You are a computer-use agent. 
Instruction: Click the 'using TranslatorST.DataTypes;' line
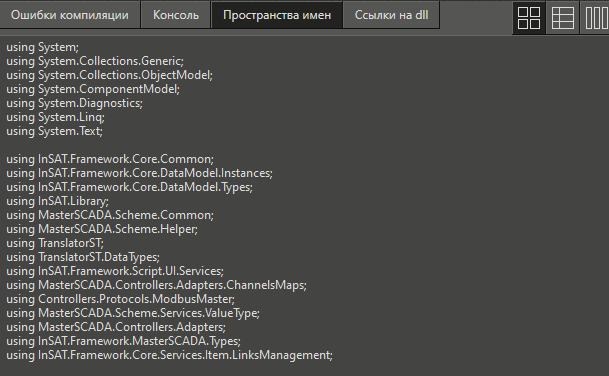tap(83, 257)
